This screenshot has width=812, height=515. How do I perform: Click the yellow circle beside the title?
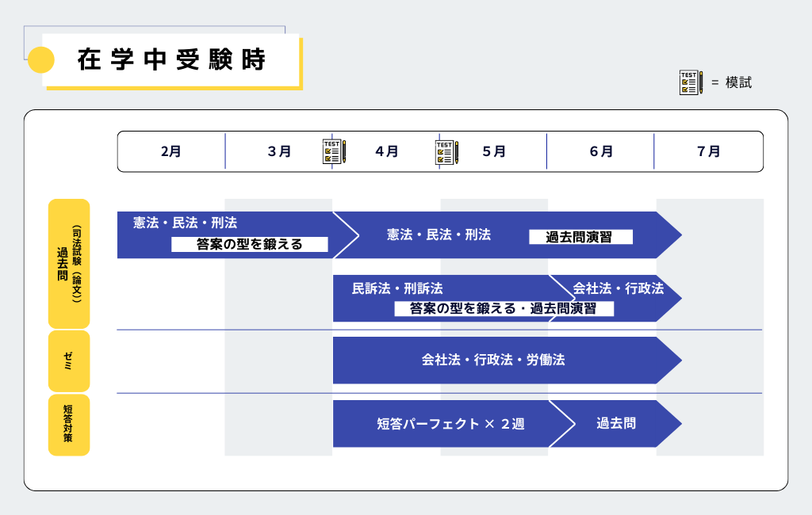click(40, 60)
